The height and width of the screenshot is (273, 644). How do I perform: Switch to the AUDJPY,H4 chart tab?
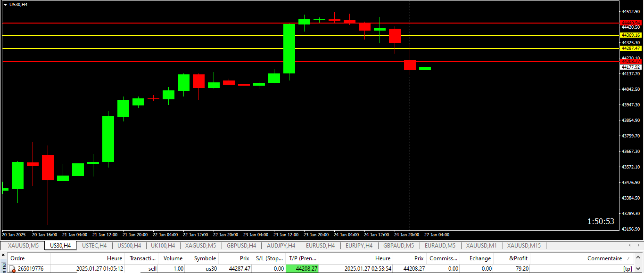[281, 246]
